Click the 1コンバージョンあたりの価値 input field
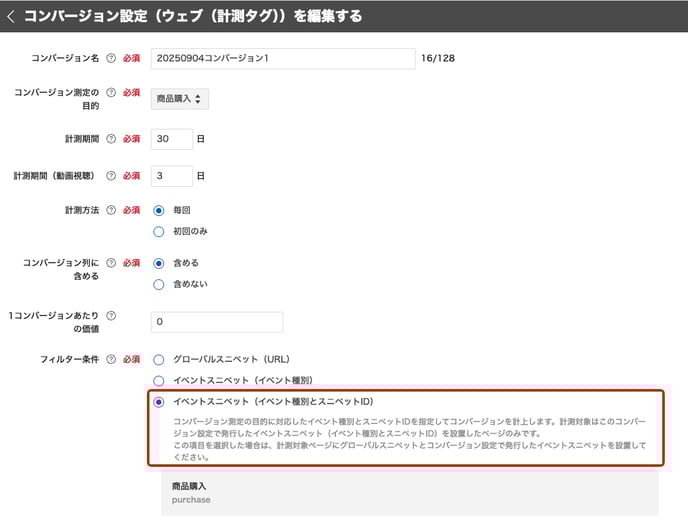The width and height of the screenshot is (688, 527). [x=216, y=322]
